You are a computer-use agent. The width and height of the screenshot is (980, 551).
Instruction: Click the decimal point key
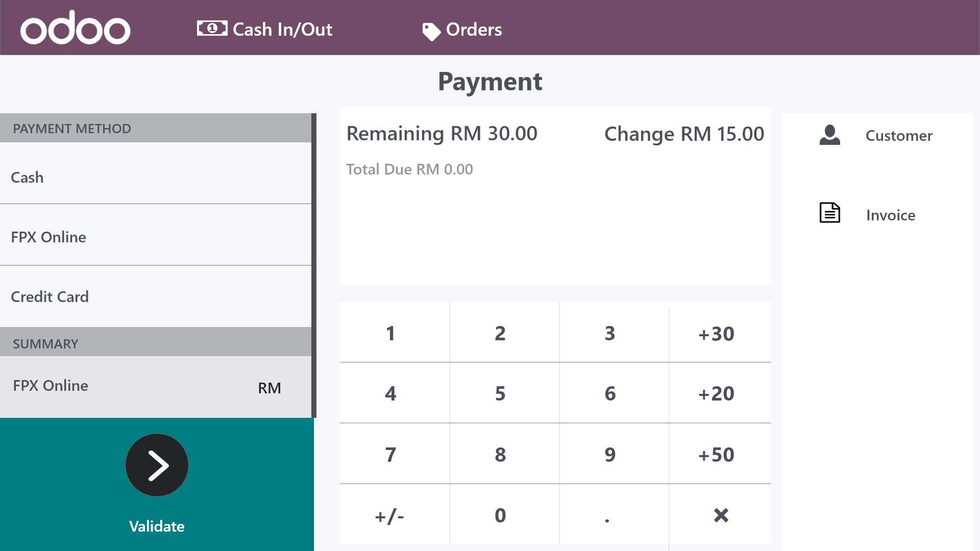[x=607, y=516]
